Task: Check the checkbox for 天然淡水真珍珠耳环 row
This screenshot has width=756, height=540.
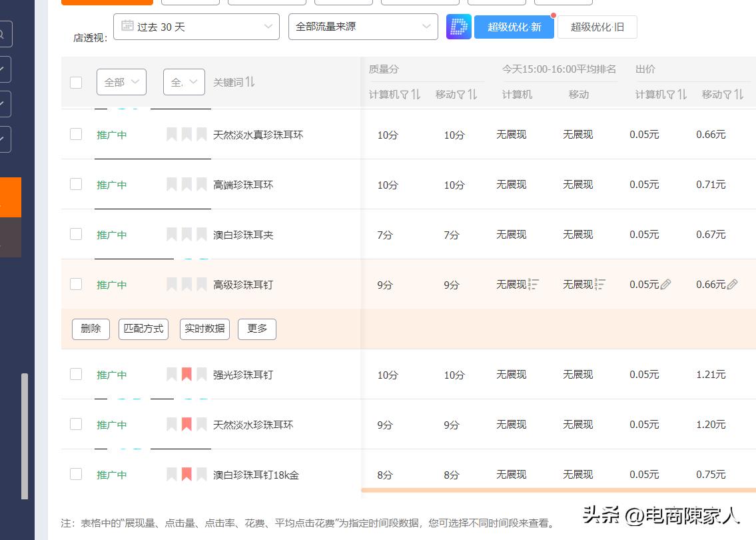Action: click(75, 133)
